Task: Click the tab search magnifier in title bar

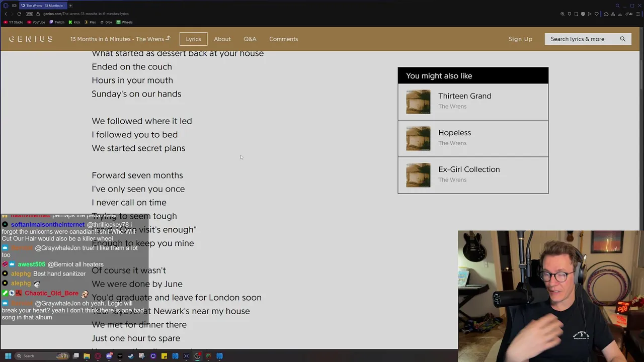Action: pos(618,6)
